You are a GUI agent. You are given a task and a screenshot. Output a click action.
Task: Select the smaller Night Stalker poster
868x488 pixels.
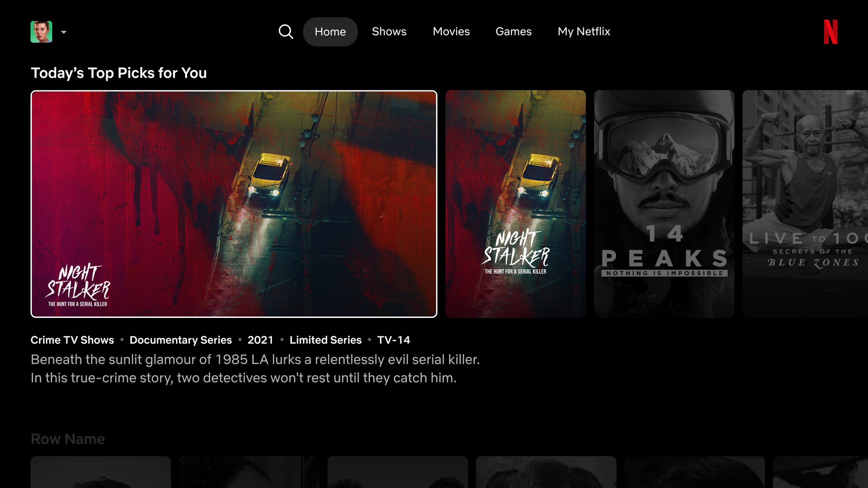pos(515,204)
